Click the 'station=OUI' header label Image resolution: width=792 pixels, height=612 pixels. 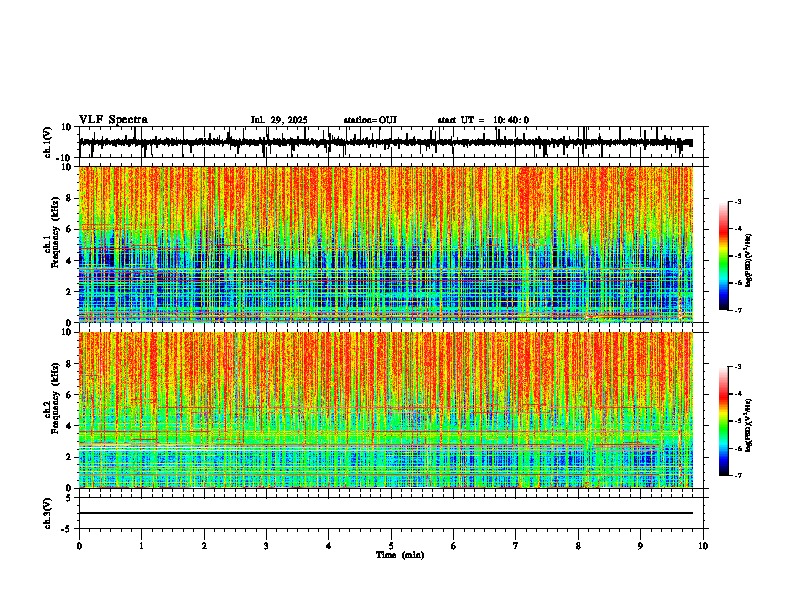(x=370, y=120)
